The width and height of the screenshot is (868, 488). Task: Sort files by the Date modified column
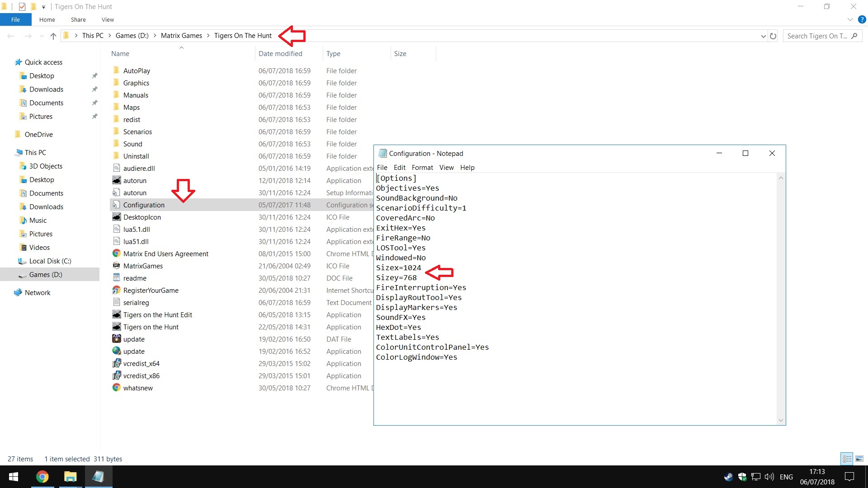tap(280, 53)
